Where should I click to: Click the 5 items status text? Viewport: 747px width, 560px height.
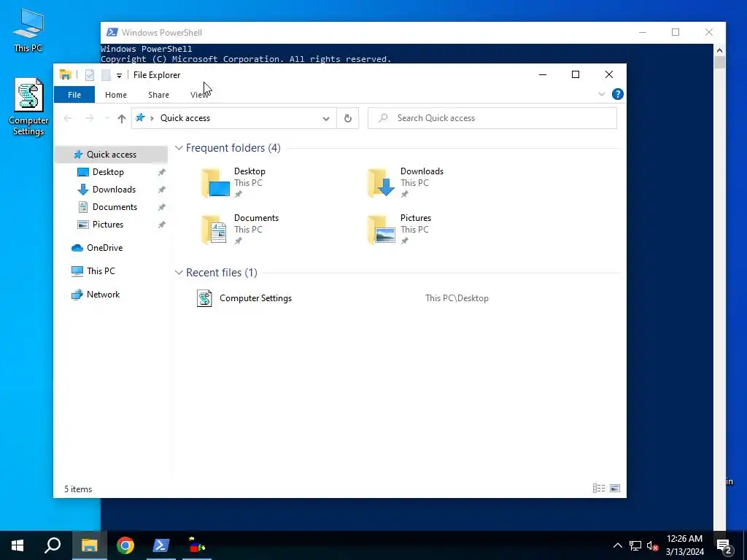pyautogui.click(x=78, y=489)
